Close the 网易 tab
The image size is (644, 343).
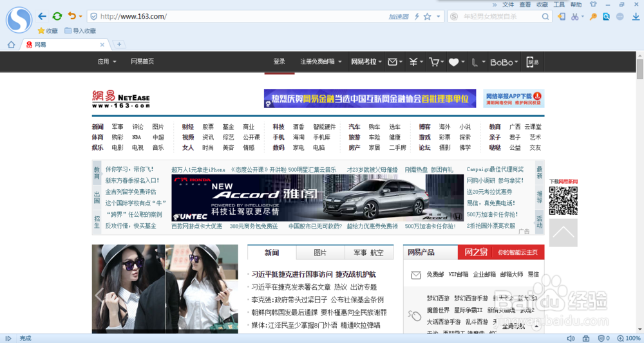[102, 44]
